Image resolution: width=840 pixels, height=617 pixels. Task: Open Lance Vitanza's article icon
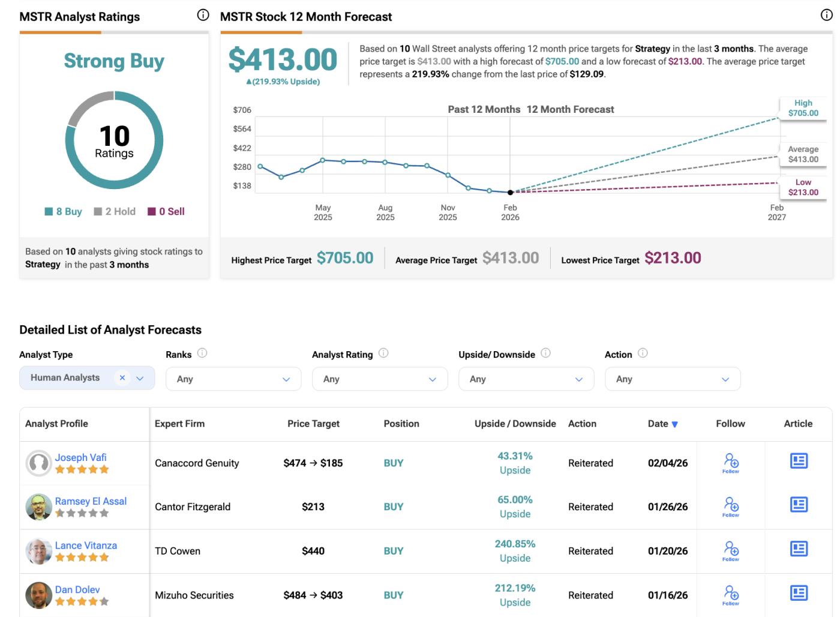click(798, 549)
